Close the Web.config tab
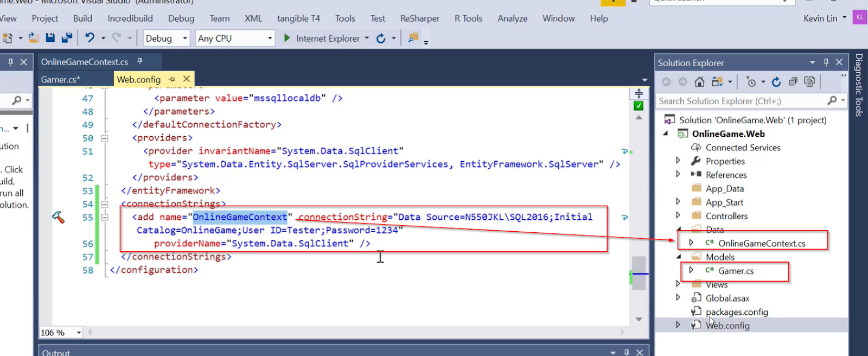The width and height of the screenshot is (868, 356). coord(186,79)
